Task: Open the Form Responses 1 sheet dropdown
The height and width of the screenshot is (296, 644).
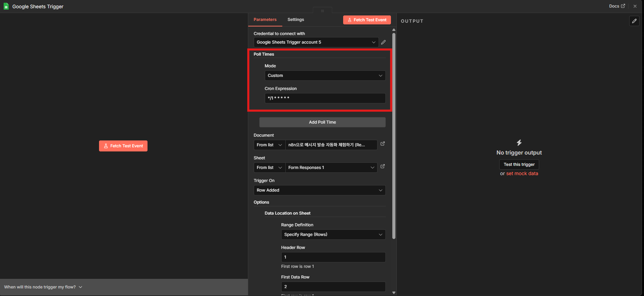Action: [x=331, y=168]
